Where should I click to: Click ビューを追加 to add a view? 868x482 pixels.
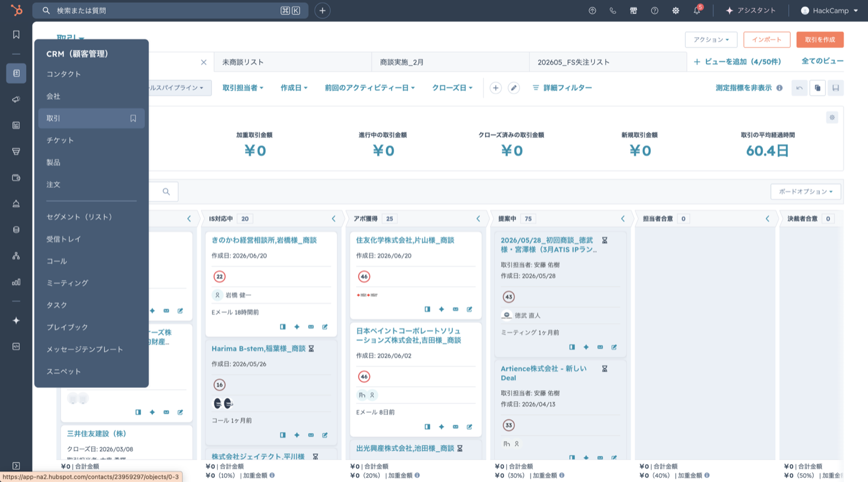[x=737, y=62]
